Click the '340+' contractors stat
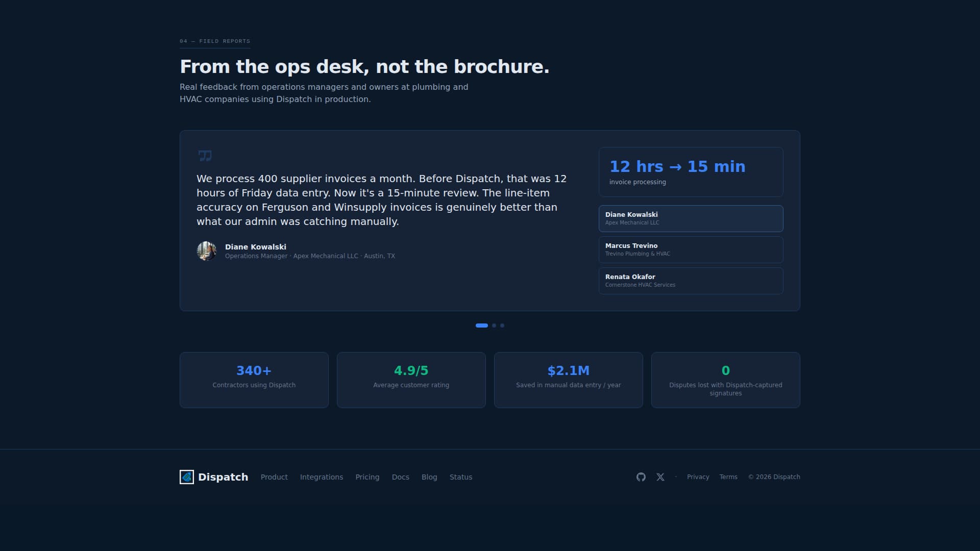This screenshot has height=551, width=980. coord(254,370)
